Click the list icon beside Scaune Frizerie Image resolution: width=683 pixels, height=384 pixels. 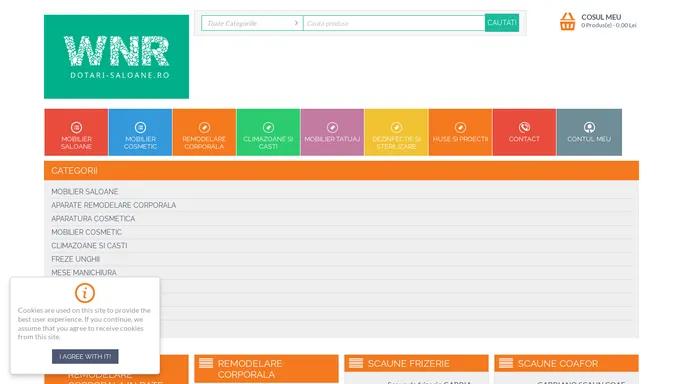click(x=356, y=363)
